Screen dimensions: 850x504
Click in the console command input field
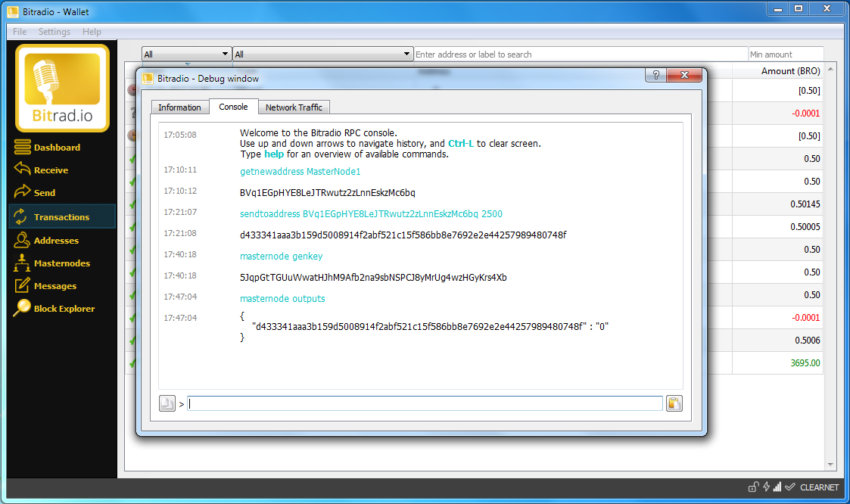pos(425,403)
